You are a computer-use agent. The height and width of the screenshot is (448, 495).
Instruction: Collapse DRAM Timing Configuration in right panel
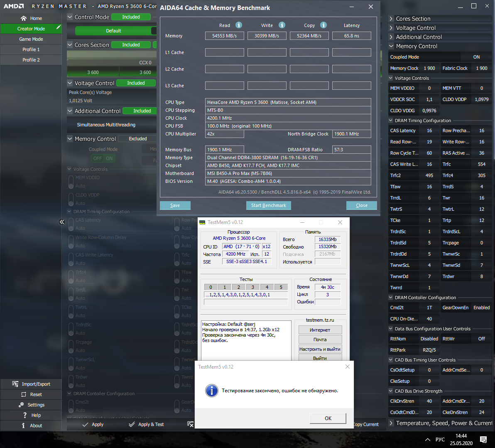(390, 121)
